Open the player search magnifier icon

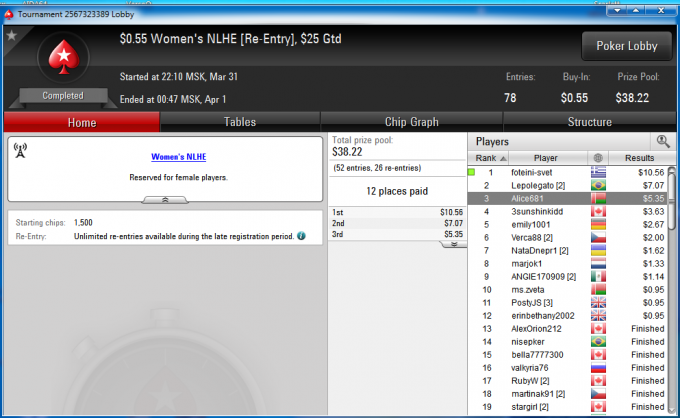pos(663,141)
